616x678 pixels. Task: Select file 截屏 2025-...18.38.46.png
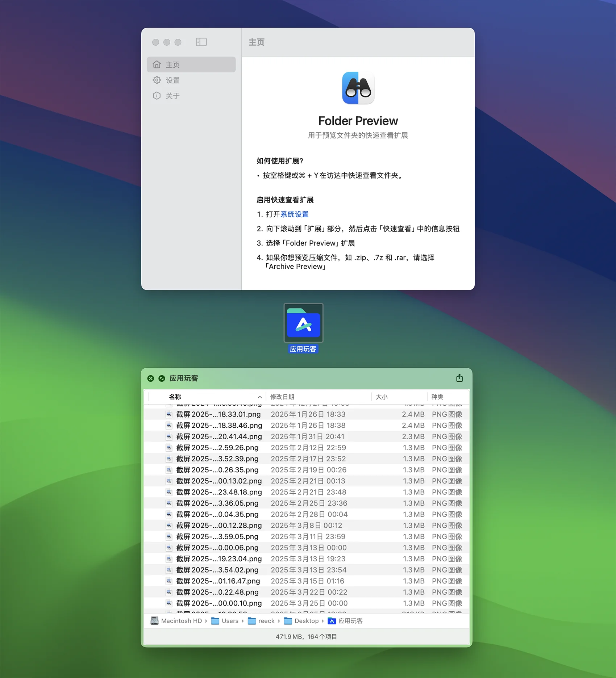(307, 425)
